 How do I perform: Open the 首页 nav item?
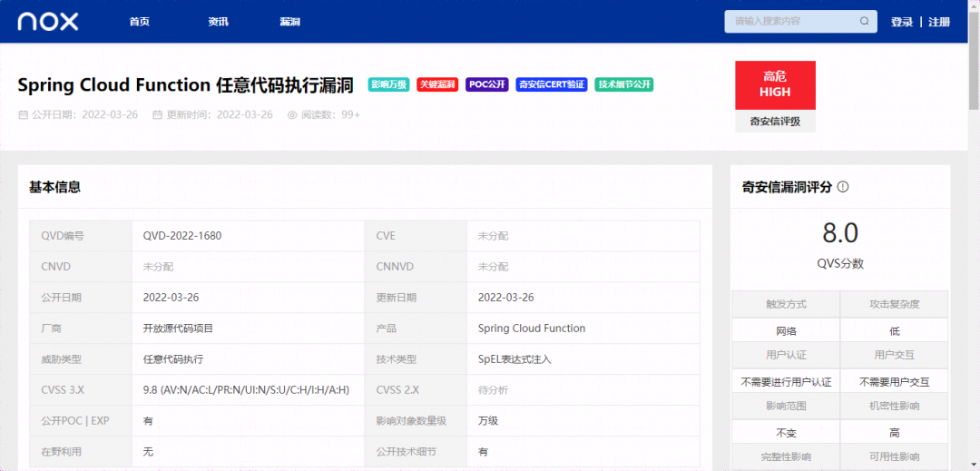tap(140, 22)
